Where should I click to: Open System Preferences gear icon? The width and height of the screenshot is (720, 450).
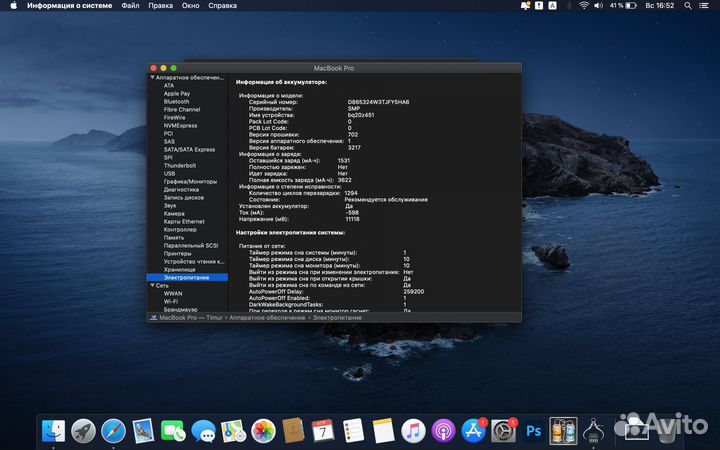[503, 431]
